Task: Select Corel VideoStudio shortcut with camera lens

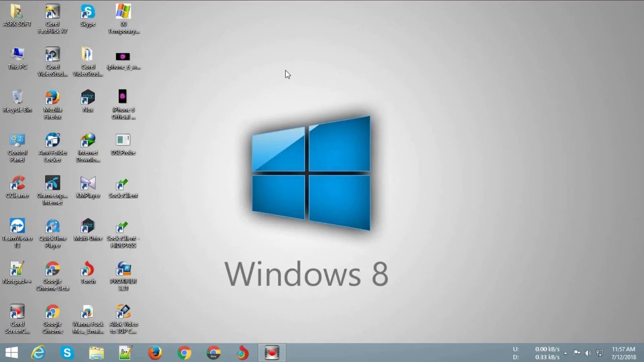Action: pyautogui.click(x=52, y=62)
